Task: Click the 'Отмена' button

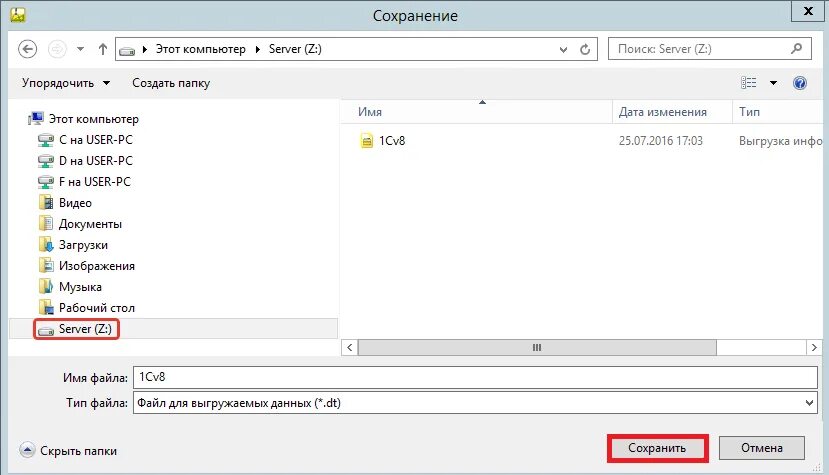Action: (761, 448)
